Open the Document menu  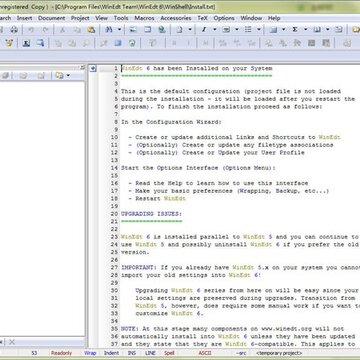tap(51, 18)
